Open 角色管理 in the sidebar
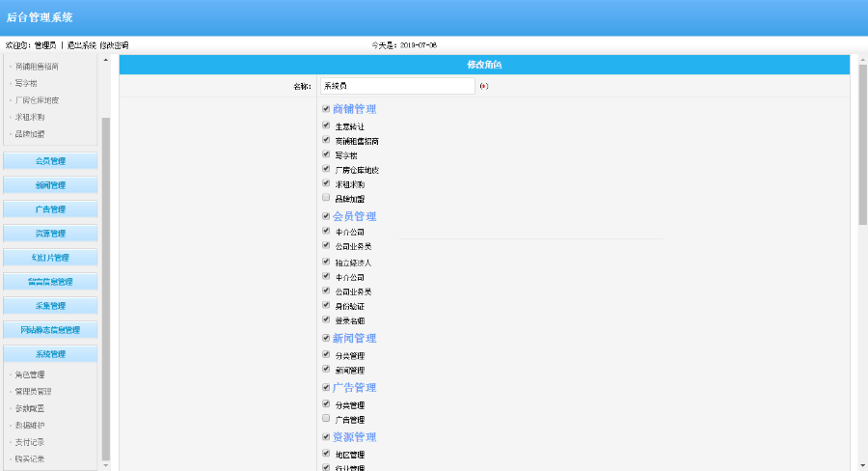This screenshot has height=471, width=868. (30, 374)
